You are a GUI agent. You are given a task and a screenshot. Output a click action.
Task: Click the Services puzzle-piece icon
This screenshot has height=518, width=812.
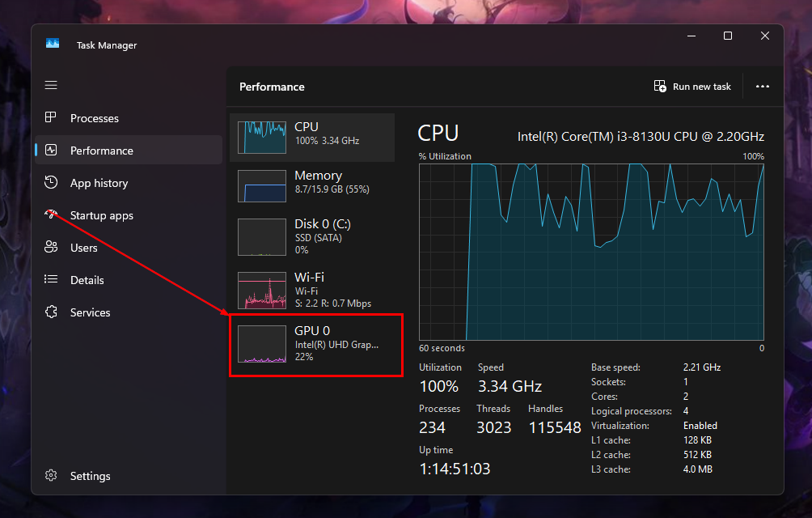(51, 312)
